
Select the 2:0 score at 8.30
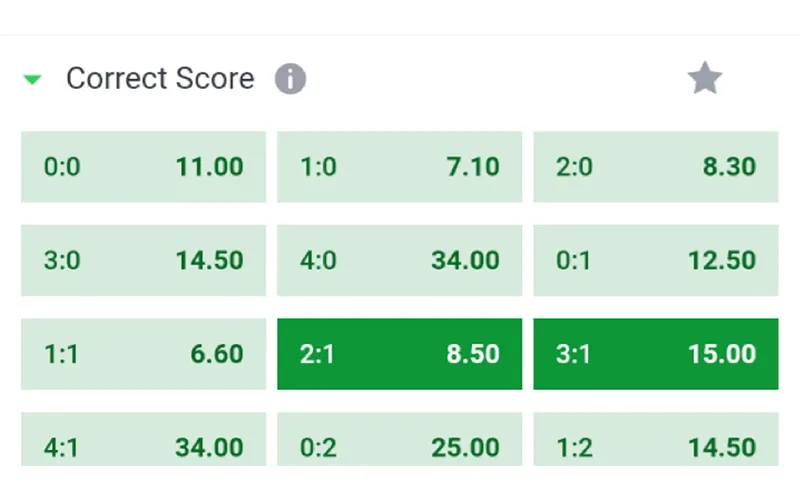[656, 167]
